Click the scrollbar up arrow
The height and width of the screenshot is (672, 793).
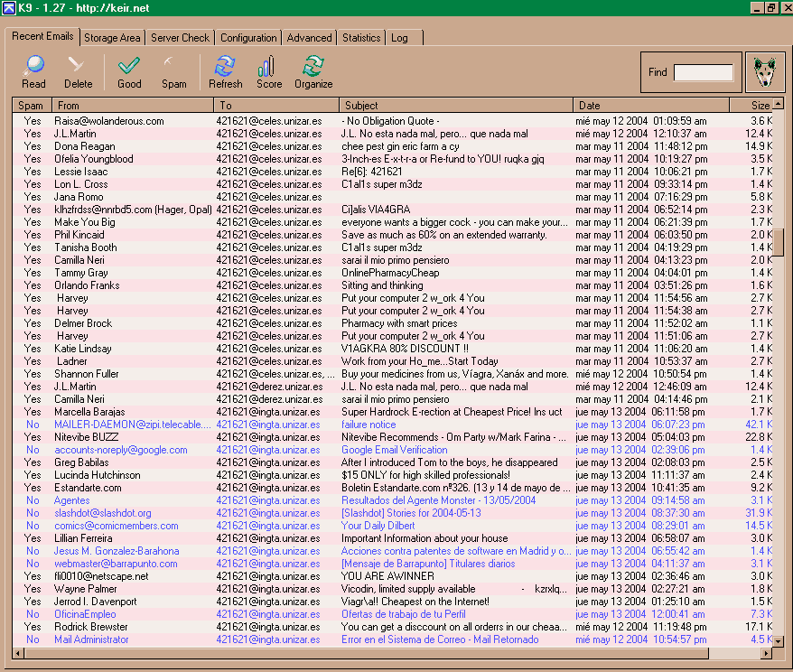point(779,105)
